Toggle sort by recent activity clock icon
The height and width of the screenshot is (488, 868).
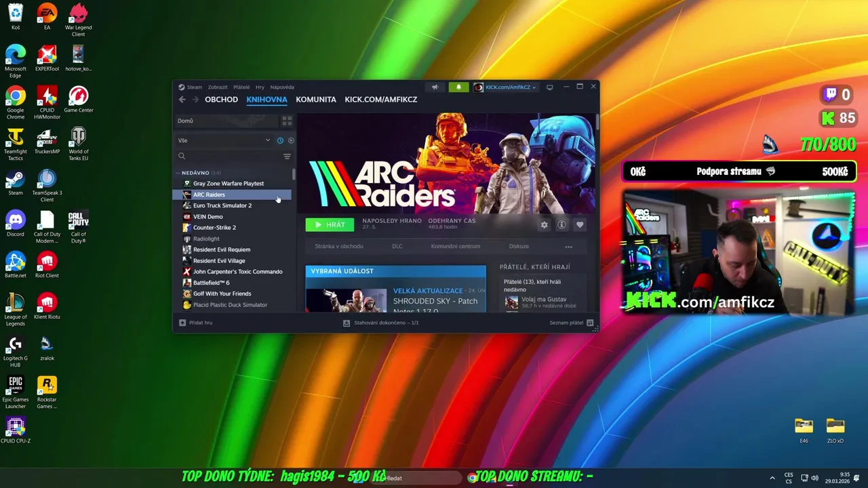pos(280,140)
